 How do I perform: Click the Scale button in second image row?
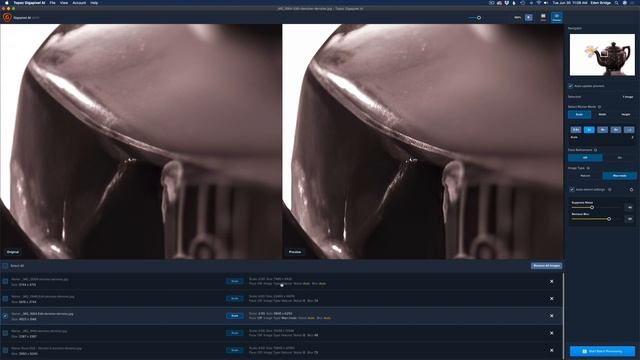coord(235,298)
